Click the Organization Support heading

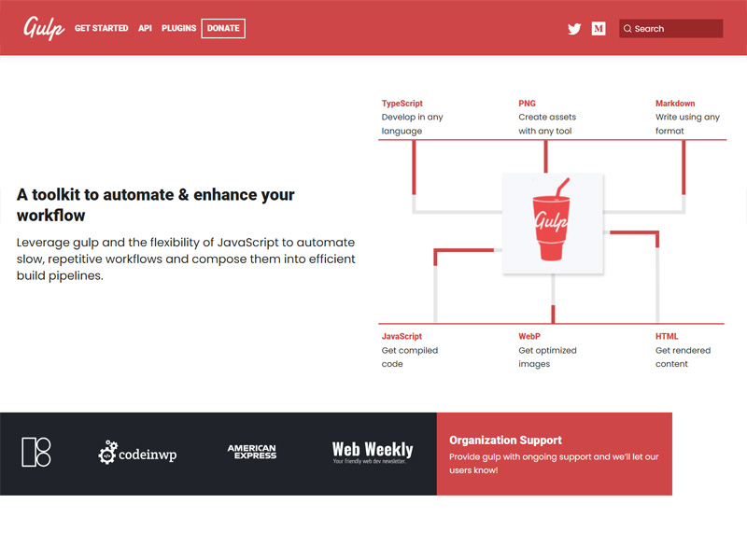(505, 440)
